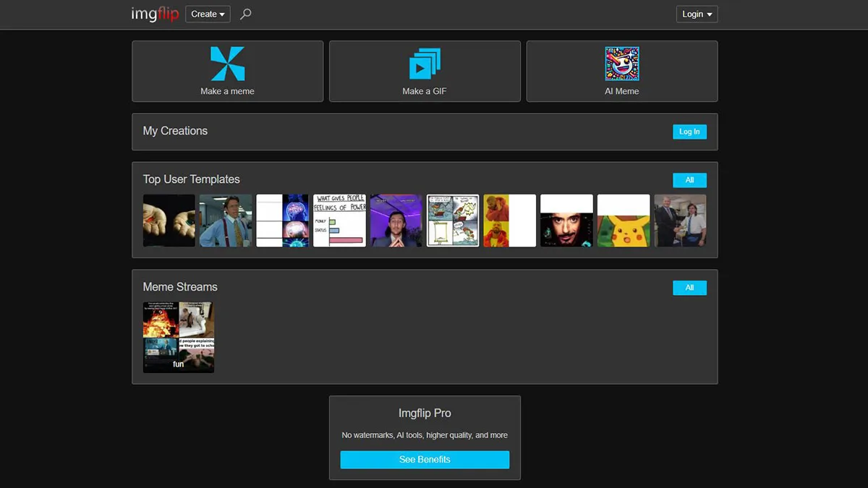Select the Drake orange jacket template

pos(510,221)
